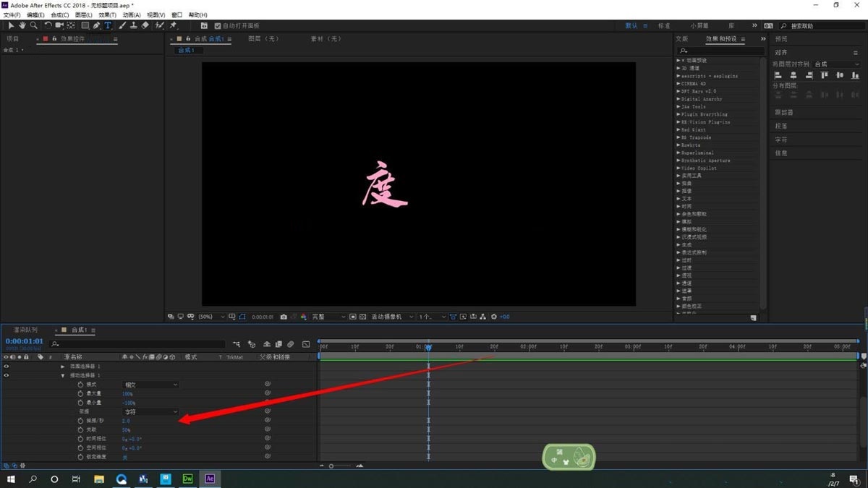Uncheck the 自动打开面板 checkbox

point(218,25)
